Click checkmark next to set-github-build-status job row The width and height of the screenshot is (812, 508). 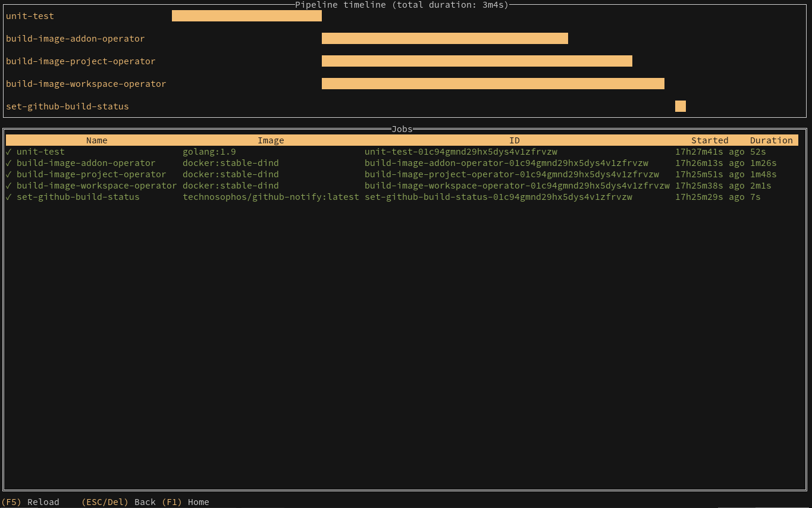pyautogui.click(x=8, y=197)
